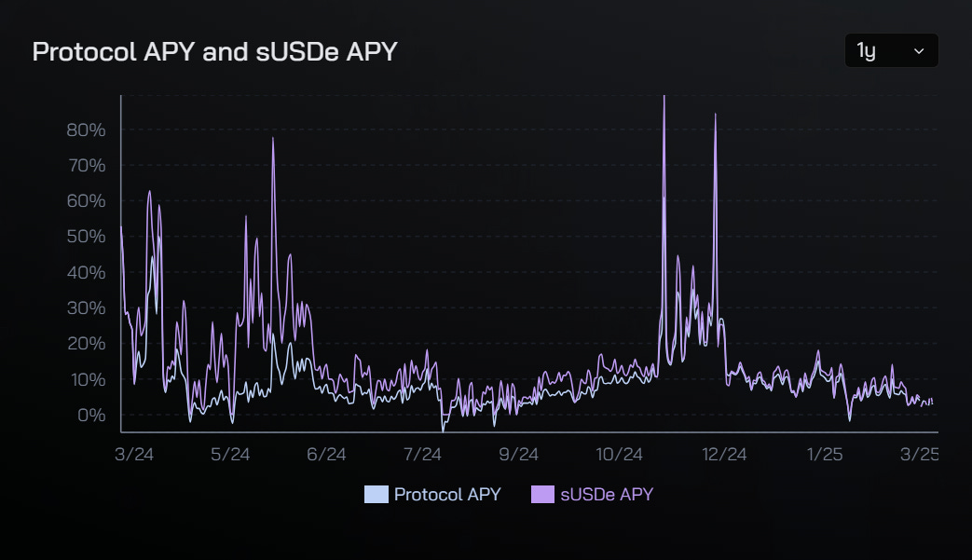
Task: Click the 12/24 x-axis date label
Action: point(724,454)
